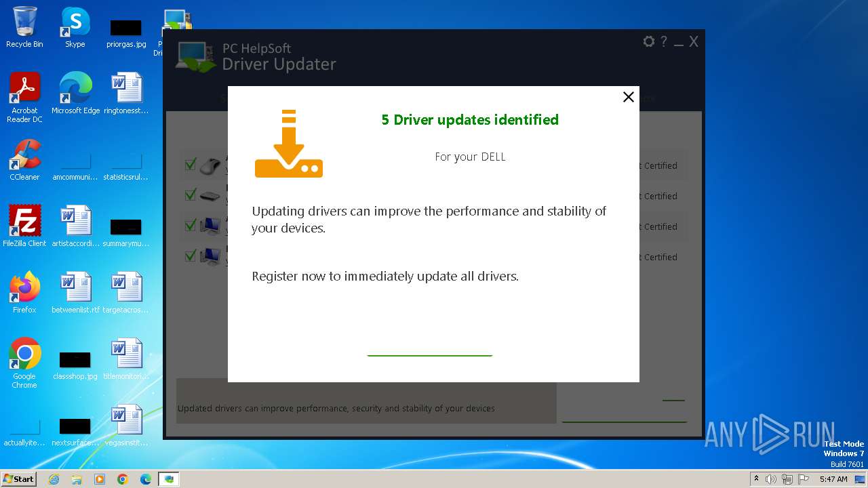Close the driver updates identified dialog
868x488 pixels.
point(629,97)
